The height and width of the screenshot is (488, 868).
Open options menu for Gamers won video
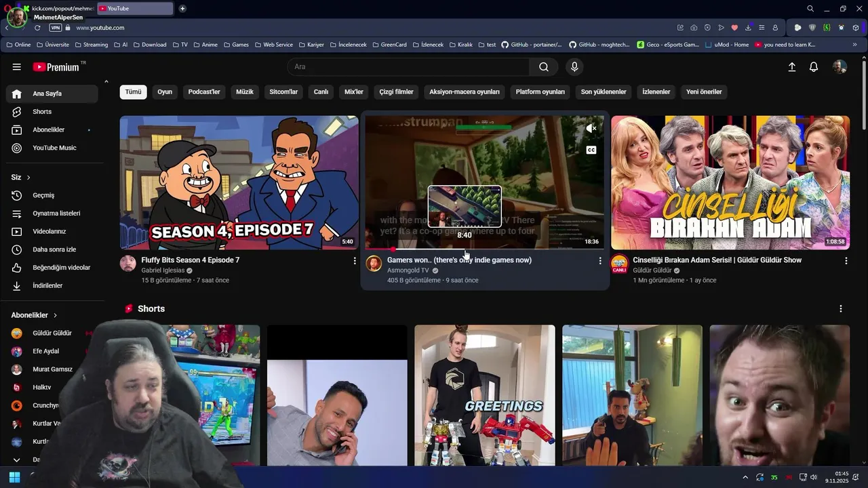tap(599, 260)
